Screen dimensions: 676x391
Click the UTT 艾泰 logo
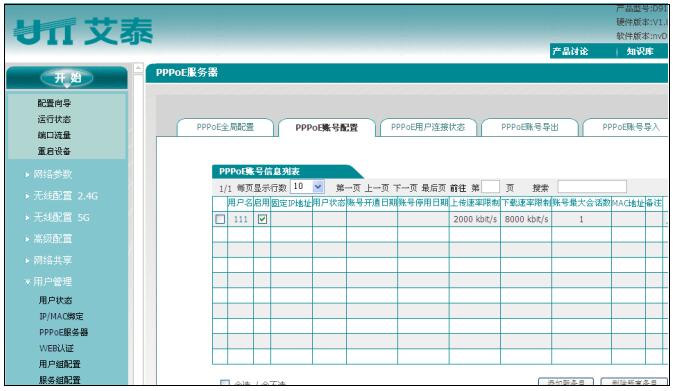[x=83, y=31]
